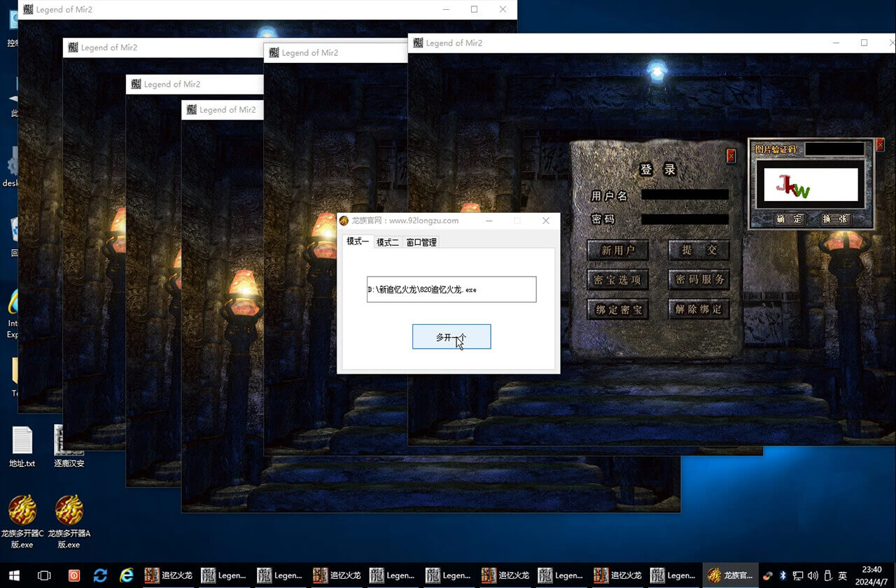Open network tray icon
The width and height of the screenshot is (896, 588).
[798, 575]
